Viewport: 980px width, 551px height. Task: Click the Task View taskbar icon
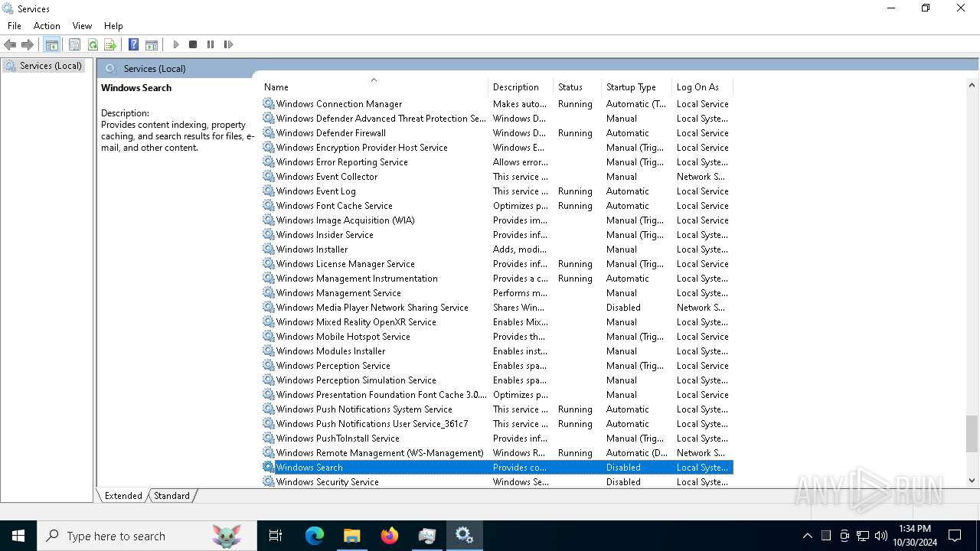[x=276, y=536]
